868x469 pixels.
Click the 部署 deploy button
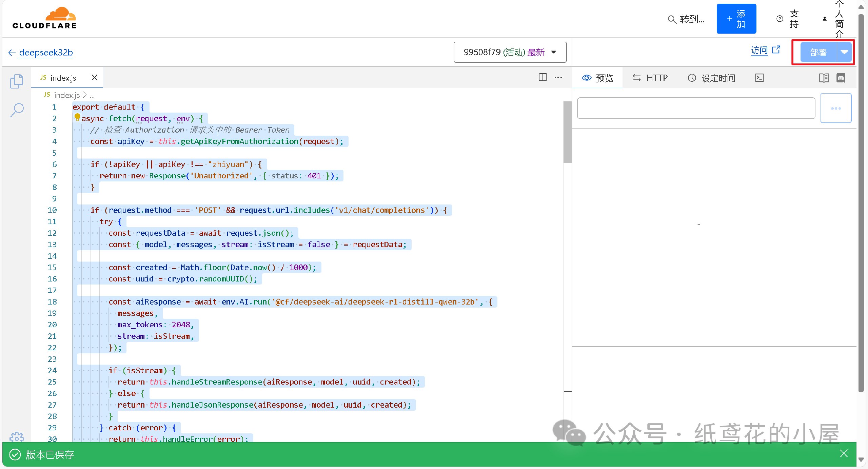(818, 52)
